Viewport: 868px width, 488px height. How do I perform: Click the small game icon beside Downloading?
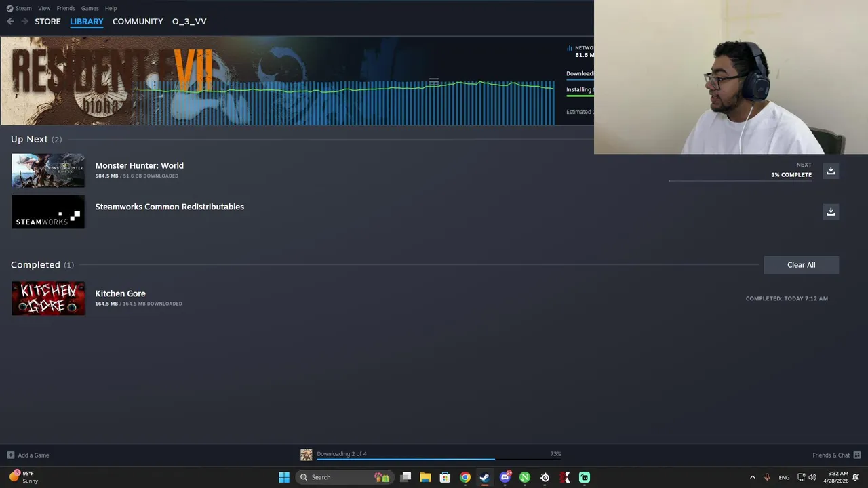point(307,455)
